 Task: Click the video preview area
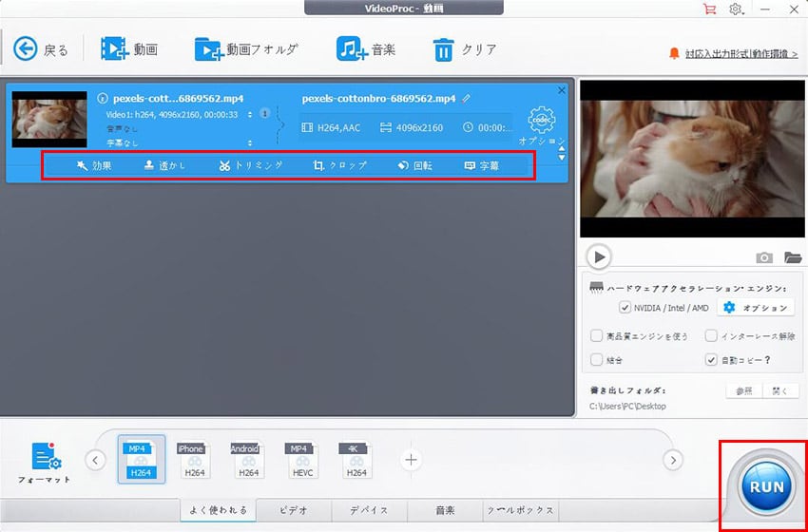(692, 159)
